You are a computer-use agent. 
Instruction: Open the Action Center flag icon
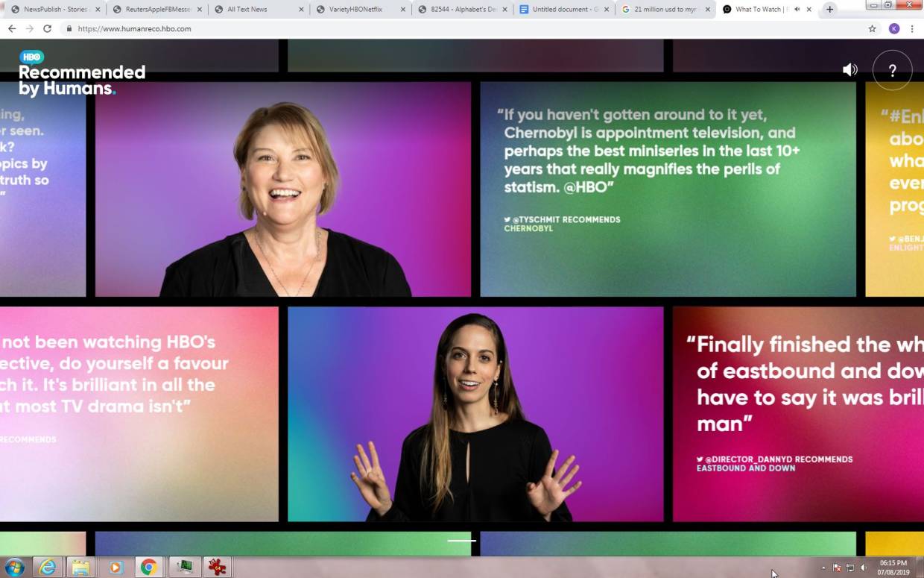tap(837, 568)
